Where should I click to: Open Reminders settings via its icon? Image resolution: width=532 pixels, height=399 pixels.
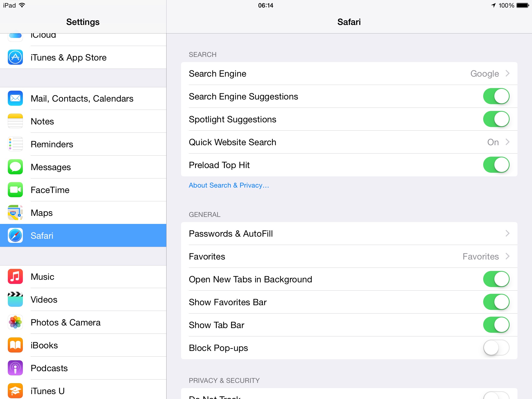(x=15, y=144)
